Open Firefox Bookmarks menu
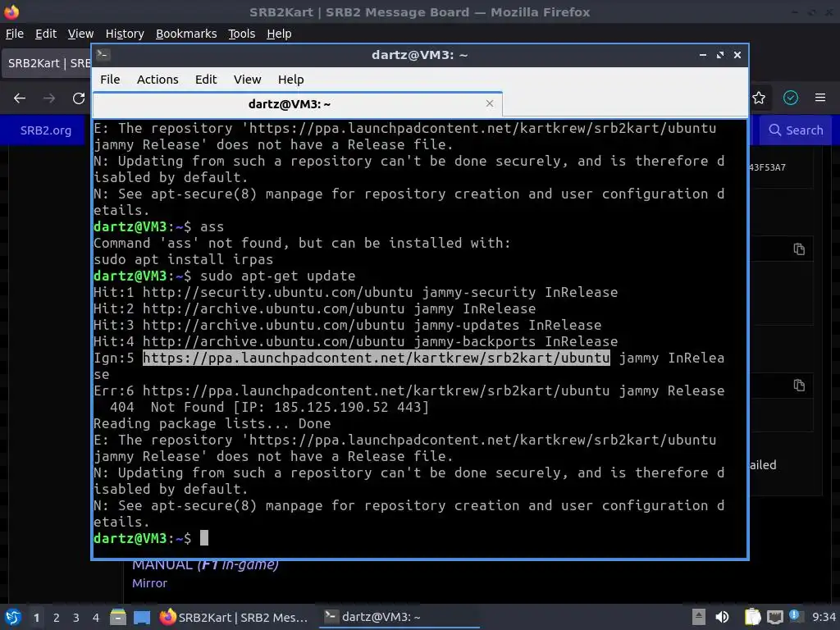 [x=186, y=34]
